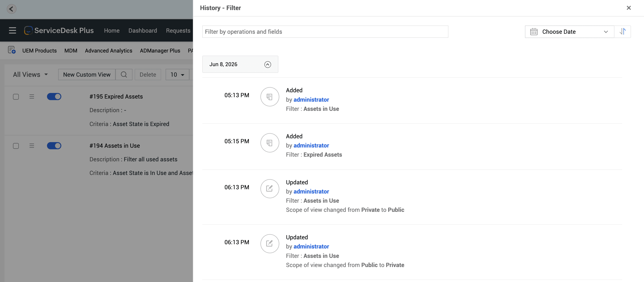644x282 pixels.
Task: Click administrator link in Public to Private entry
Action: pos(311,246)
